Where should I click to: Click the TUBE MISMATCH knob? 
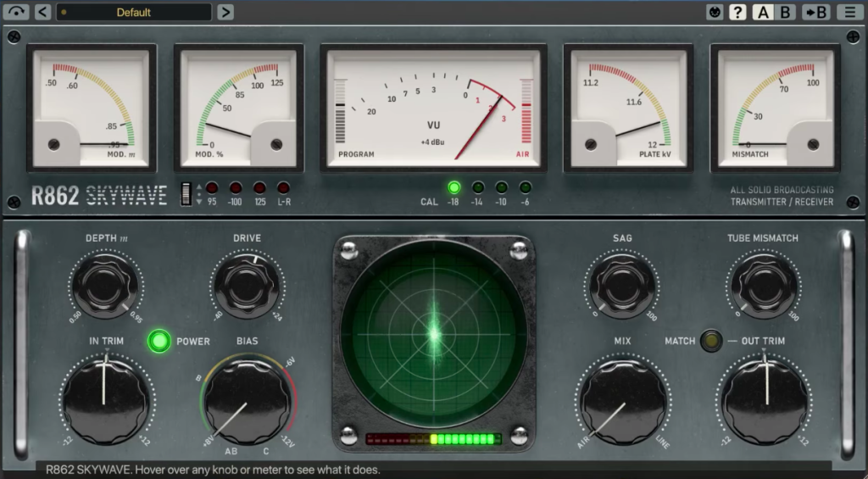coord(764,286)
